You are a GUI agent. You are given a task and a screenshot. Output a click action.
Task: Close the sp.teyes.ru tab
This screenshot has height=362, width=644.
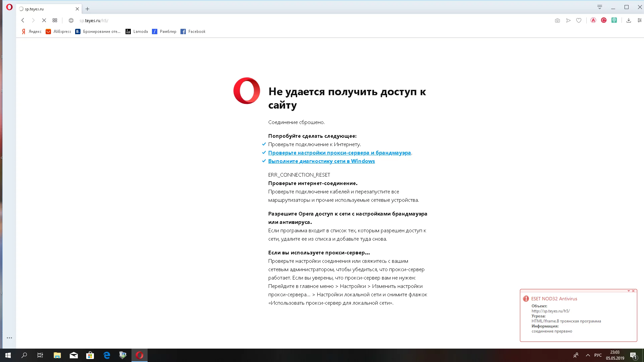(77, 9)
